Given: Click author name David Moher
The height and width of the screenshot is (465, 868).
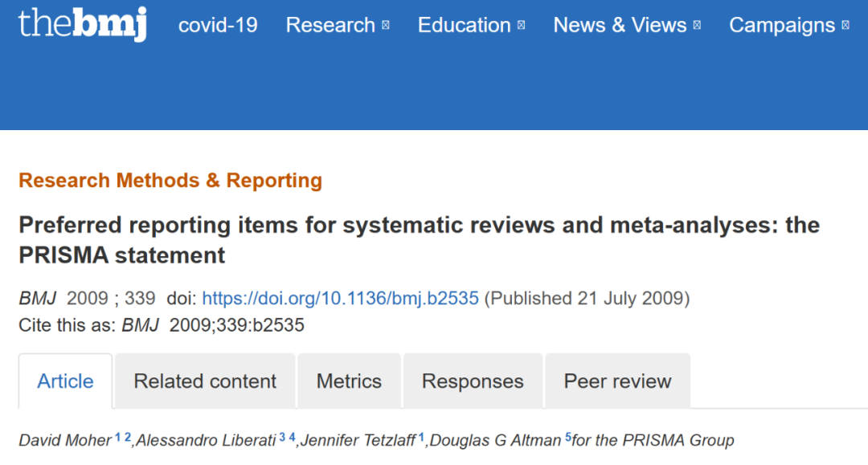Looking at the screenshot, I should point(65,440).
